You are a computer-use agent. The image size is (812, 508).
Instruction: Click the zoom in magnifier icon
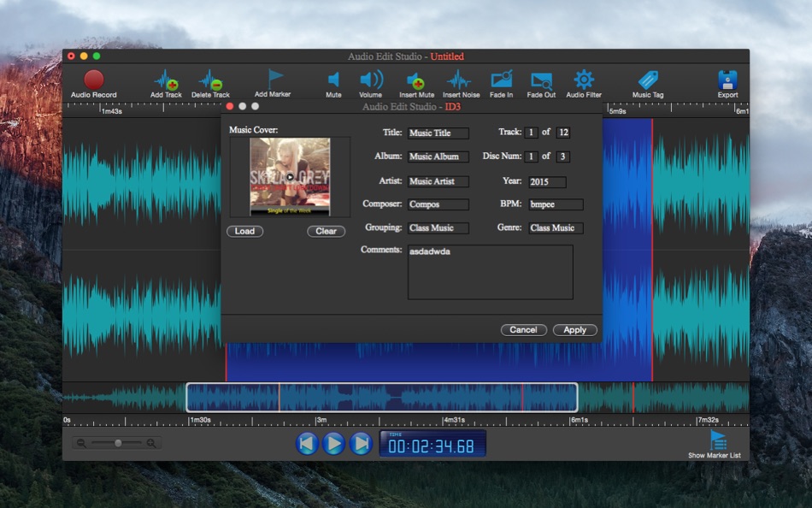pyautogui.click(x=151, y=443)
